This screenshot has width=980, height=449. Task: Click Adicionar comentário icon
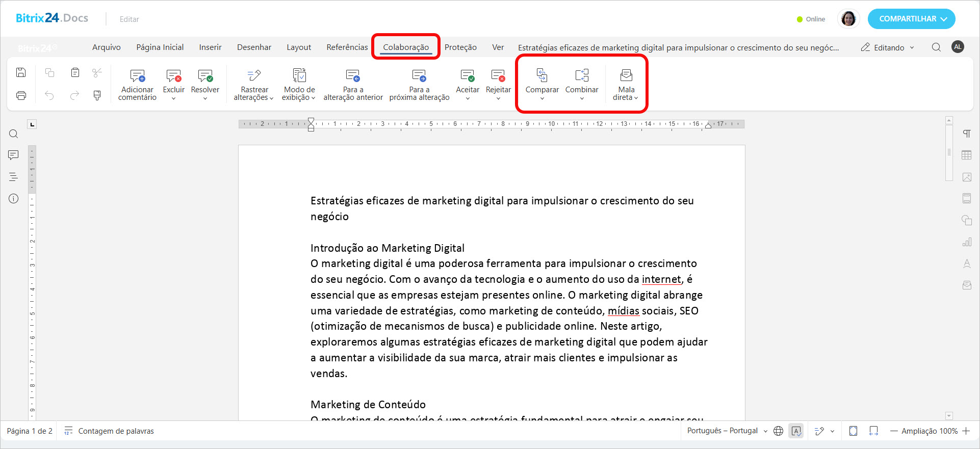(137, 76)
